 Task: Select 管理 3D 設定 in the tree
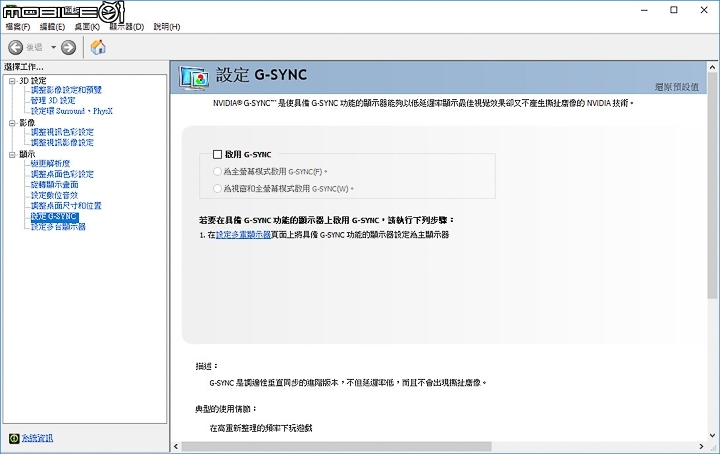pos(53,101)
